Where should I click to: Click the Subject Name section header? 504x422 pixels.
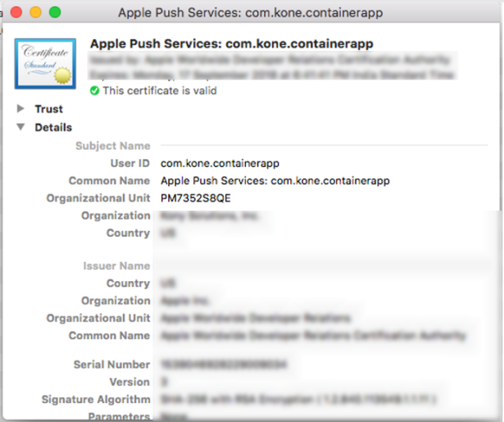(x=113, y=146)
